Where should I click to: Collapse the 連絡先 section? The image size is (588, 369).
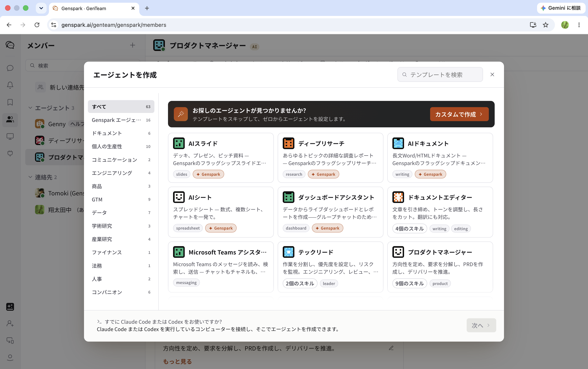[30, 177]
